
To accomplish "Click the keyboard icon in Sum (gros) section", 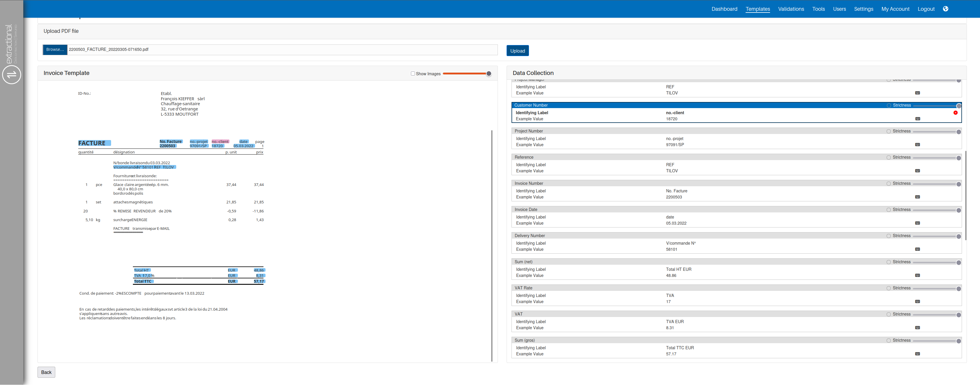I will point(917,354).
